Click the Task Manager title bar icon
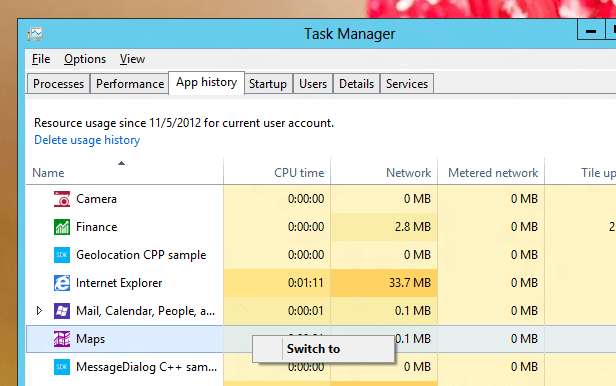Screen dimensions: 616x386 click(x=35, y=34)
